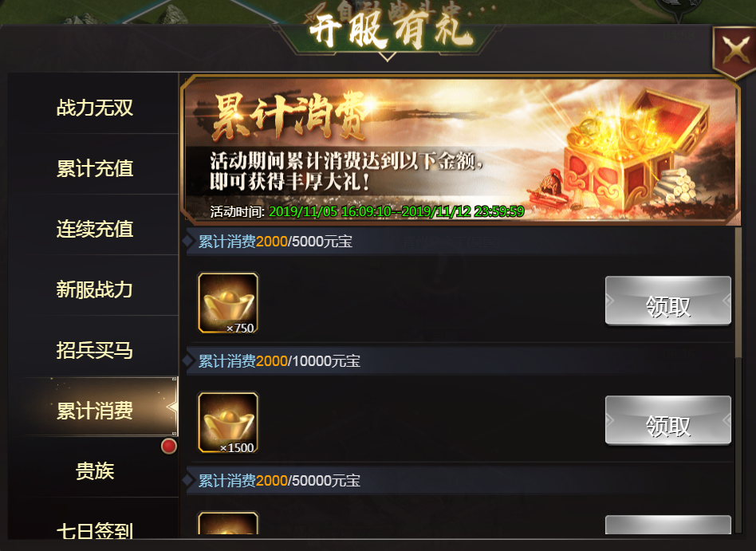The image size is (756, 551).
Task: Go to the 招兵买马 tab
Action: [94, 350]
